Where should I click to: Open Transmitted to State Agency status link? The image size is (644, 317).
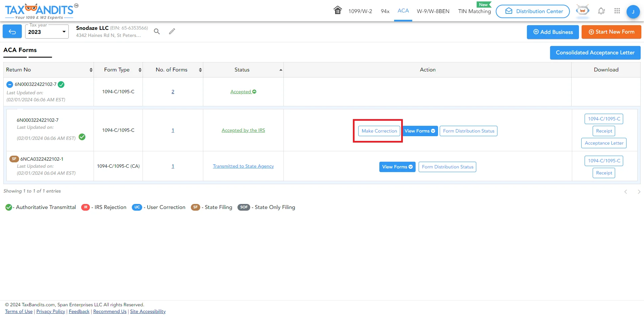point(243,166)
